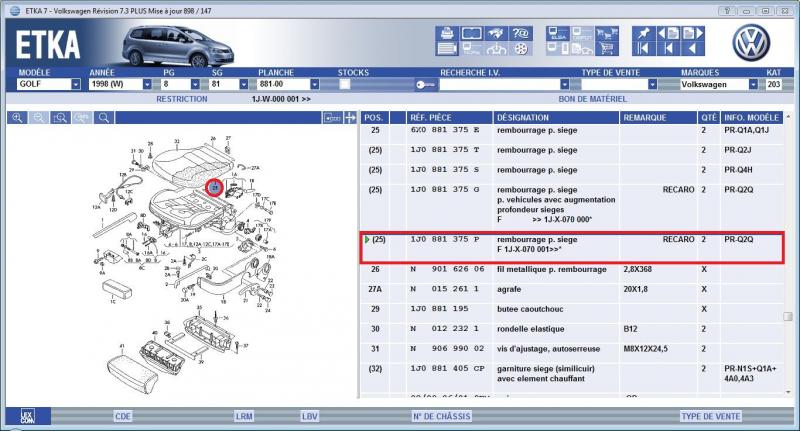Click the key icon beside Recherche I.V.

tap(426, 85)
